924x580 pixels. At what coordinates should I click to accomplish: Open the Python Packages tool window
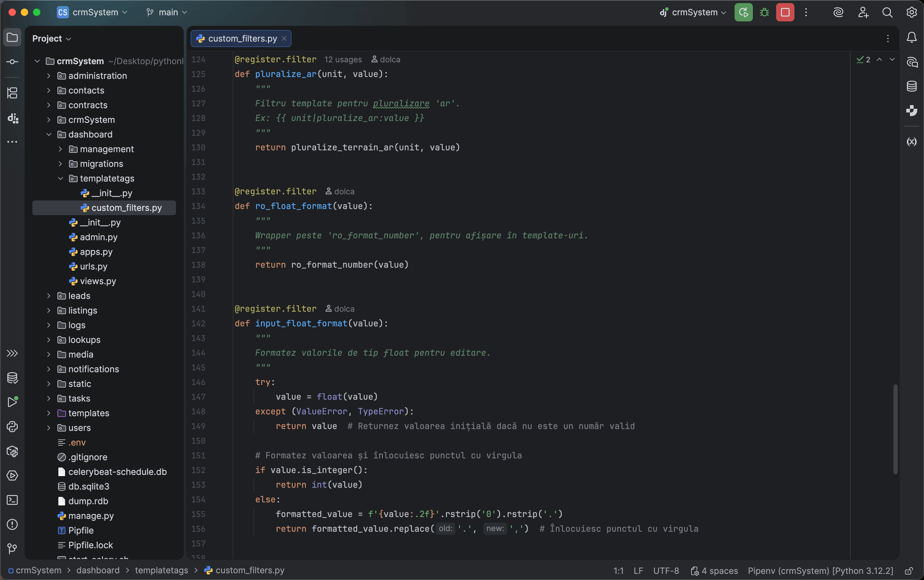(12, 451)
